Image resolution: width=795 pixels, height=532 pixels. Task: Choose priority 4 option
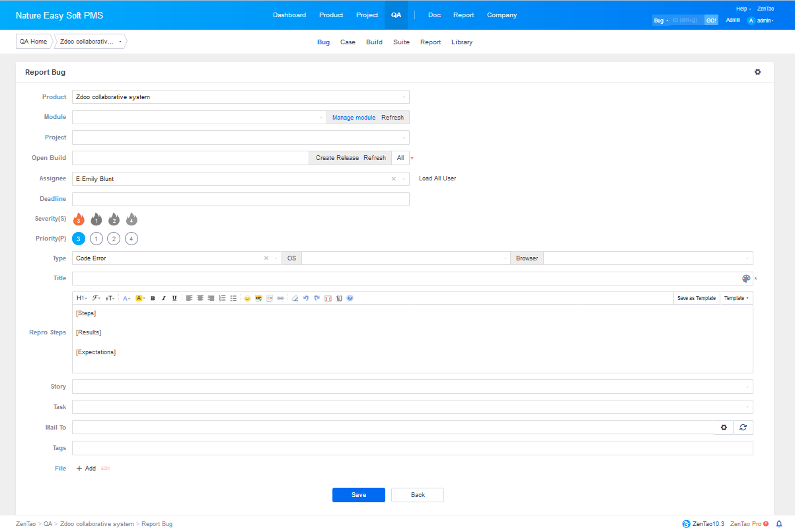(132, 239)
